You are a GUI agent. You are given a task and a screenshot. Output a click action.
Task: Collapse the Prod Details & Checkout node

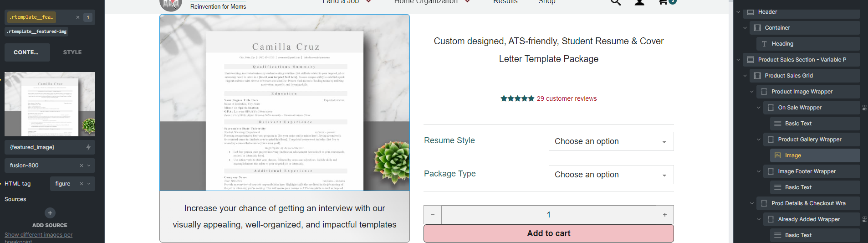point(752,203)
